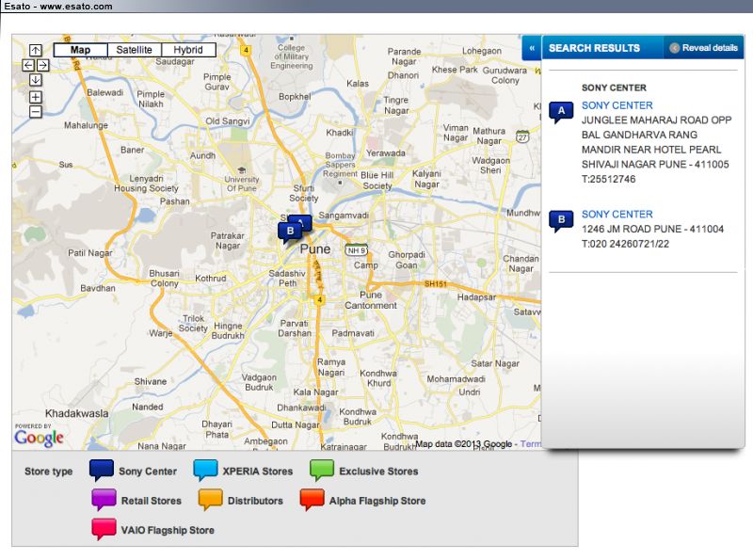The height and width of the screenshot is (560, 753).
Task: Pan the map right with arrow control
Action: point(42,65)
